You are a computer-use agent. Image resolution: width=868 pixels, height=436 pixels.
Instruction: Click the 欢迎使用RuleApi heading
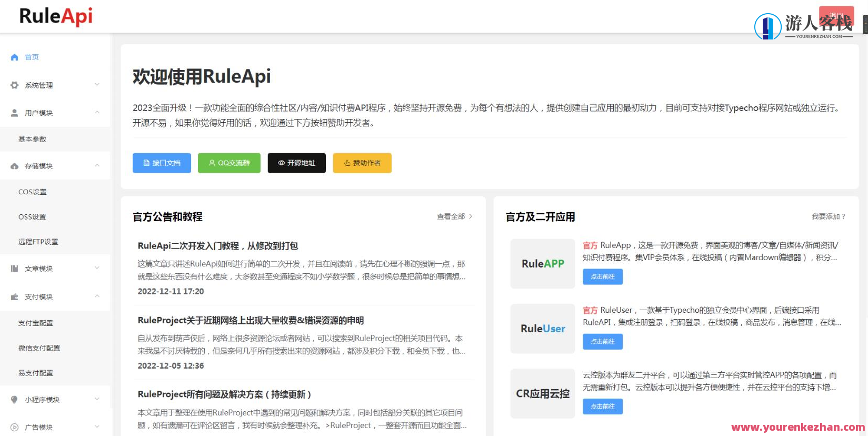[x=202, y=76]
